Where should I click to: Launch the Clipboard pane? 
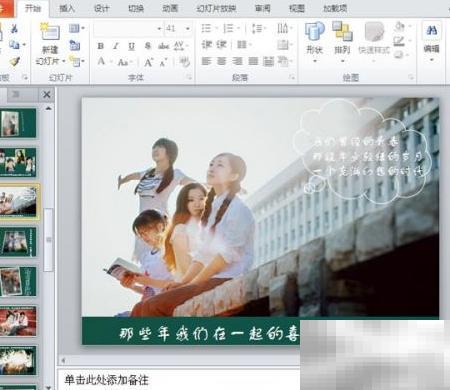(25, 77)
